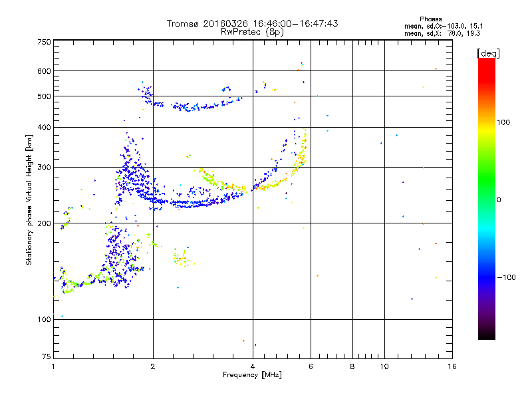
Task: Click the y-axis tick label '400'
Action: click(x=44, y=127)
